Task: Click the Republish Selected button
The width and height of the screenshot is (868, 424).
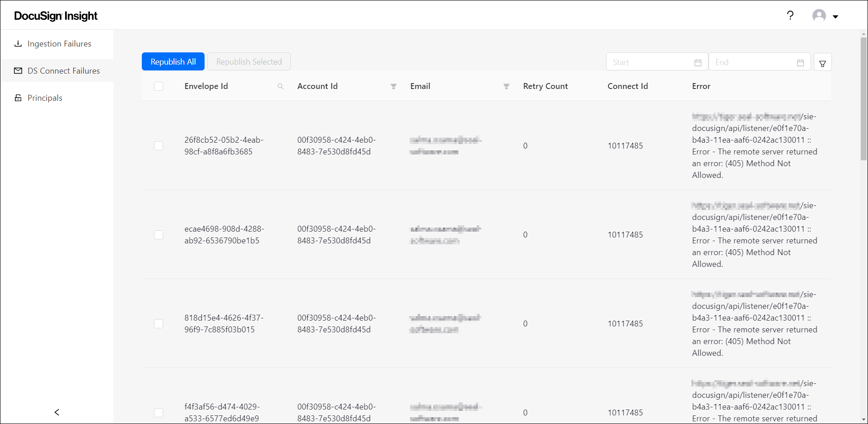Action: (x=249, y=61)
